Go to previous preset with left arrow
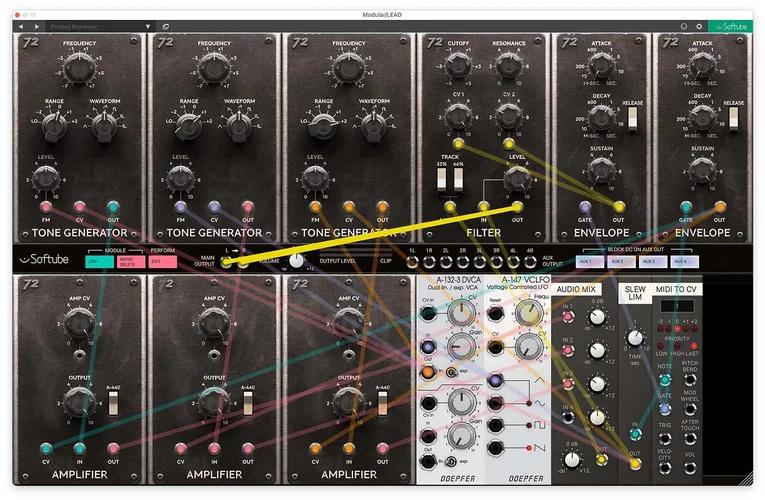The image size is (765, 500). tap(21, 26)
